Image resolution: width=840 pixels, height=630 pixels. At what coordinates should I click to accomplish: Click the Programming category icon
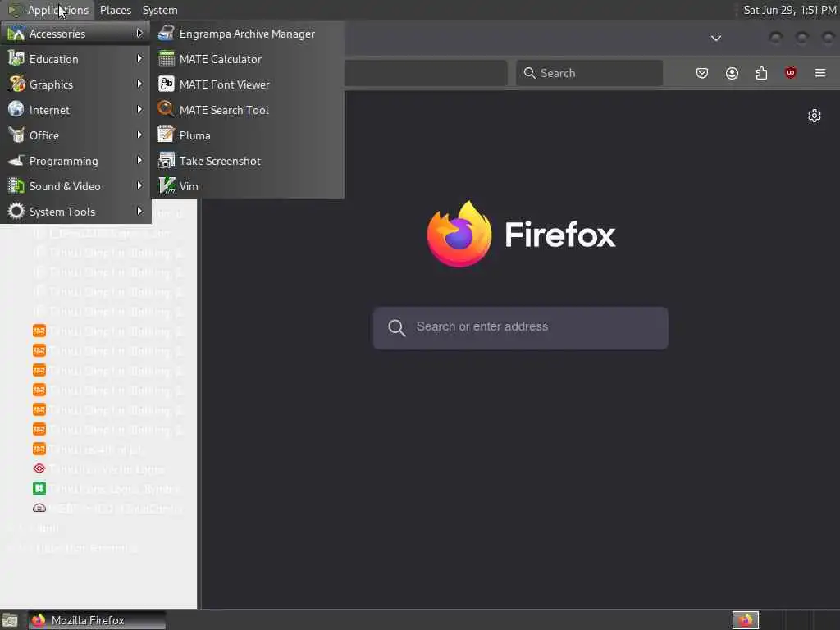[16, 160]
